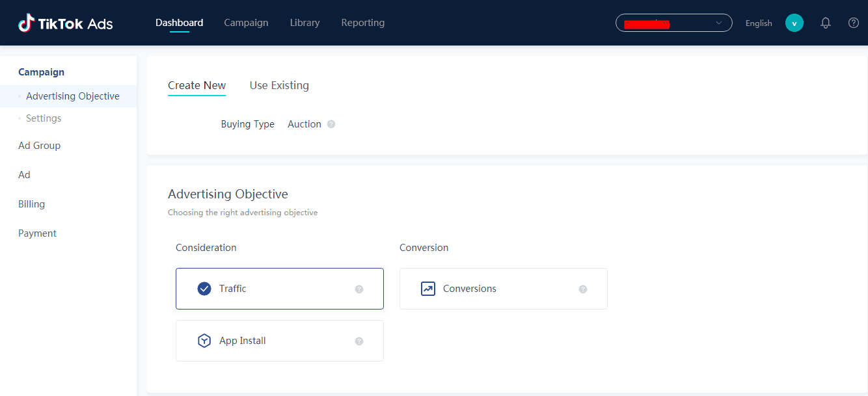This screenshot has height=396, width=868.
Task: Click the TikTok Ads logo
Action: pos(66,23)
